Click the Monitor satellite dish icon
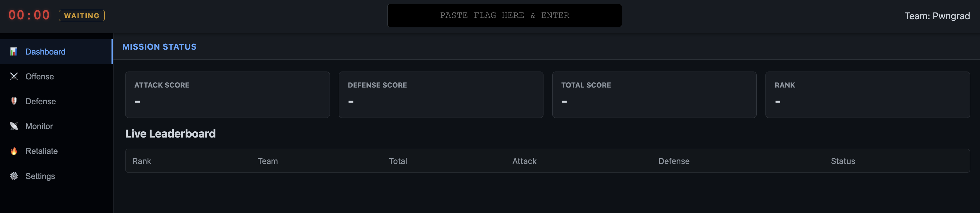This screenshot has width=980, height=213. [14, 126]
